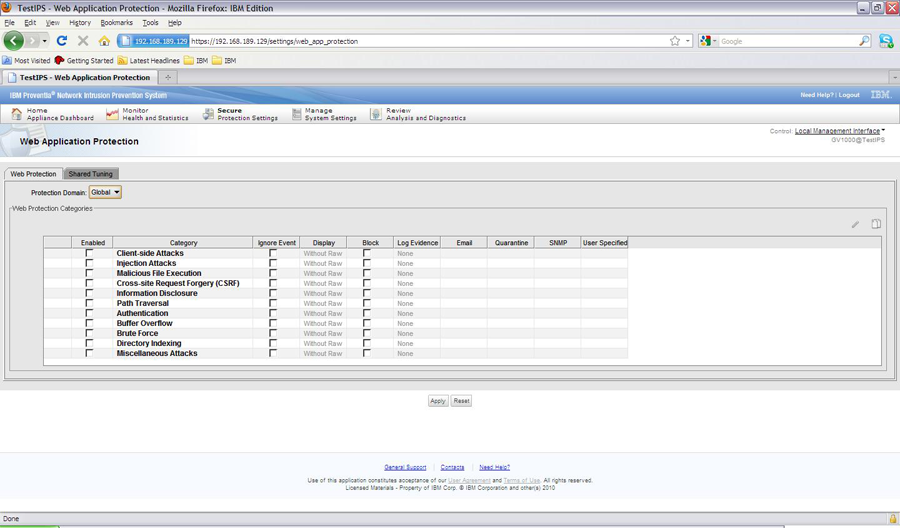Click the browser Back arrow button
Screen dimensions: 900x528
tap(14, 41)
